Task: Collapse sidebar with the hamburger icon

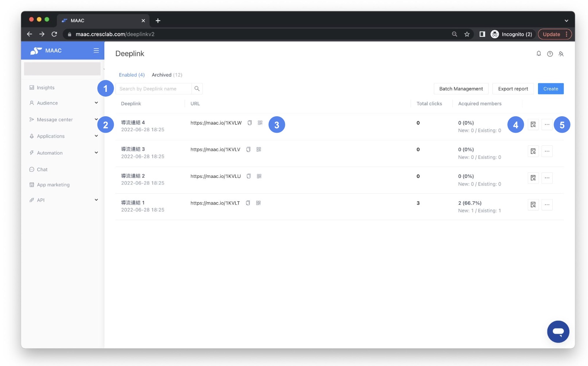Action: (x=96, y=51)
